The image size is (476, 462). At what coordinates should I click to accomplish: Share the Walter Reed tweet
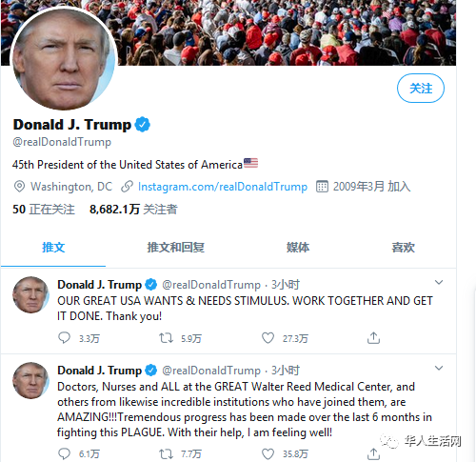click(x=373, y=453)
